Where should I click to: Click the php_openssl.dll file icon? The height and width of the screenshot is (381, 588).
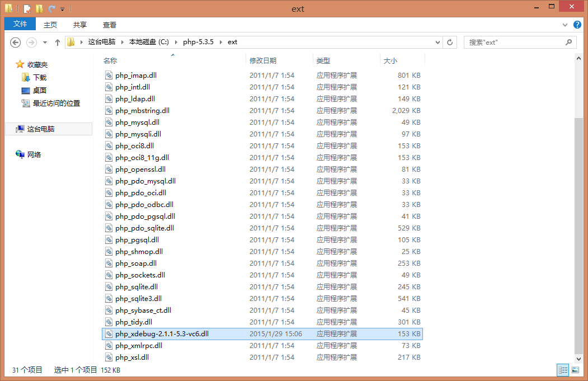pyautogui.click(x=109, y=169)
